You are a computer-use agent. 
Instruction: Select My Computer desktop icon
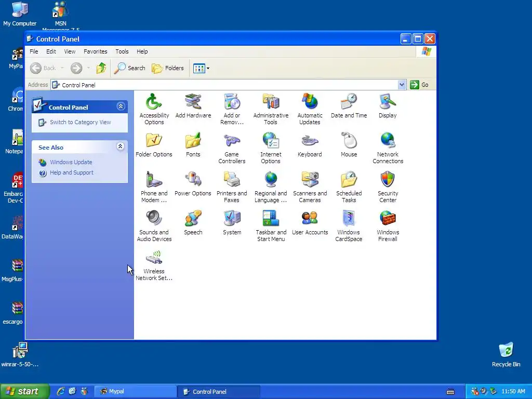pos(20,14)
